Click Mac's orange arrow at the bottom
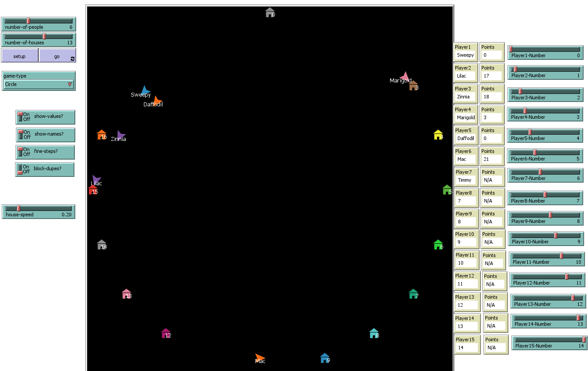The width and height of the screenshot is (588, 371). (x=259, y=357)
